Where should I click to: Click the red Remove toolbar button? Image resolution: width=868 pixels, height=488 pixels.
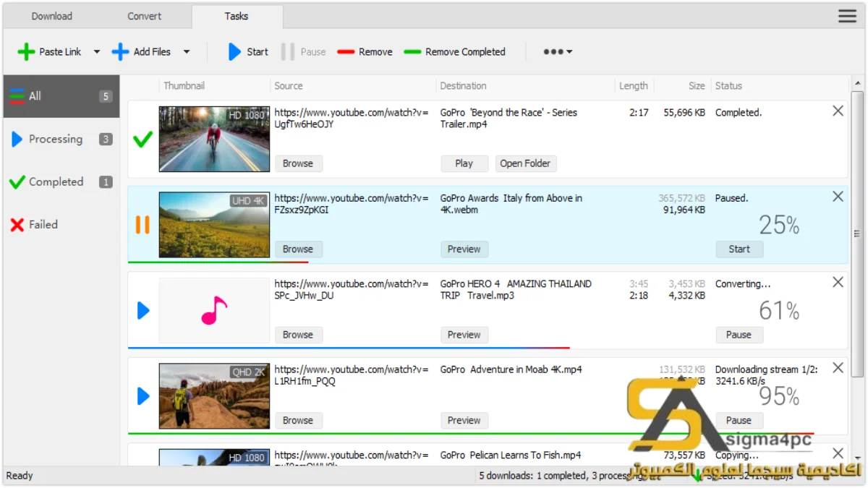tap(365, 52)
